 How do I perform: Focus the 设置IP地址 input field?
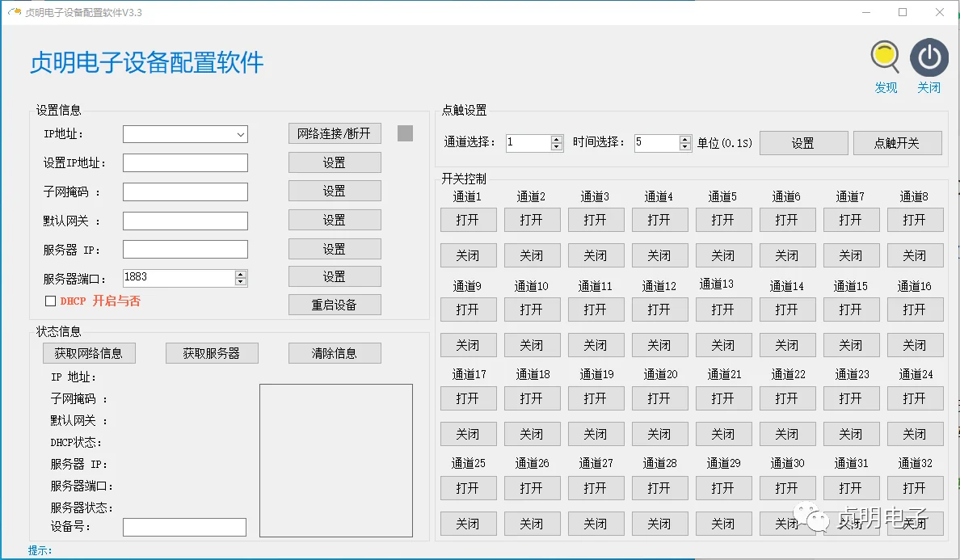[185, 162]
